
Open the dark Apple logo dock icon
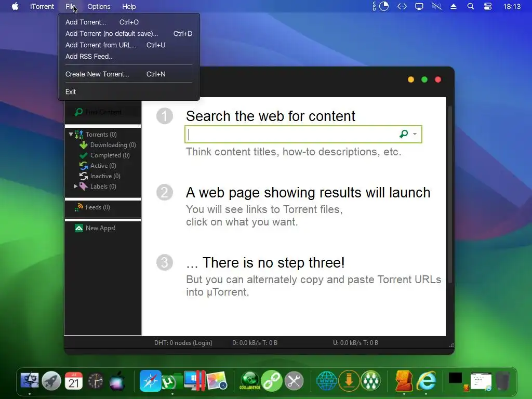[x=117, y=381]
